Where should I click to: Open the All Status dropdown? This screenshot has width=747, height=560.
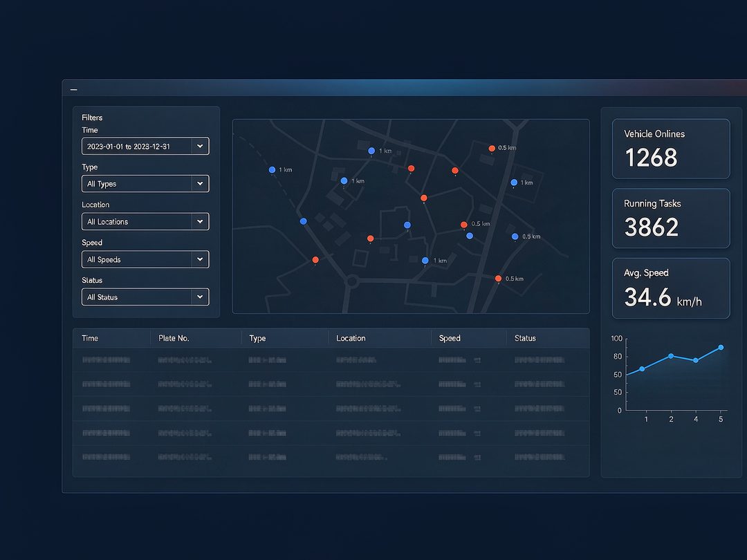(x=145, y=297)
